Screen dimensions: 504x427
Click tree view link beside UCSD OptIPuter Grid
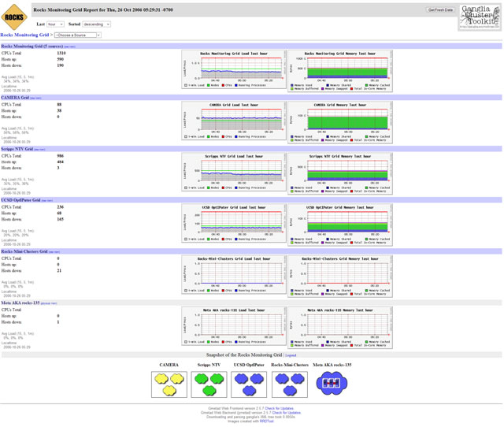pos(47,201)
